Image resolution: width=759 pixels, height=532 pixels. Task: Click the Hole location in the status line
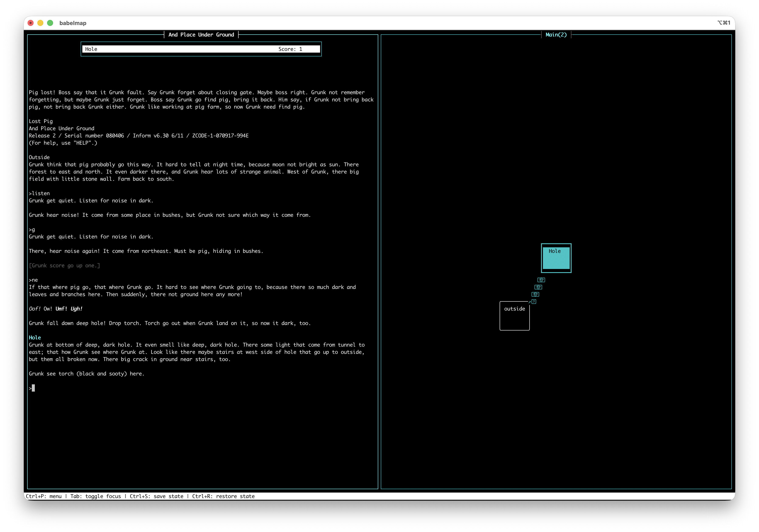pyautogui.click(x=91, y=49)
